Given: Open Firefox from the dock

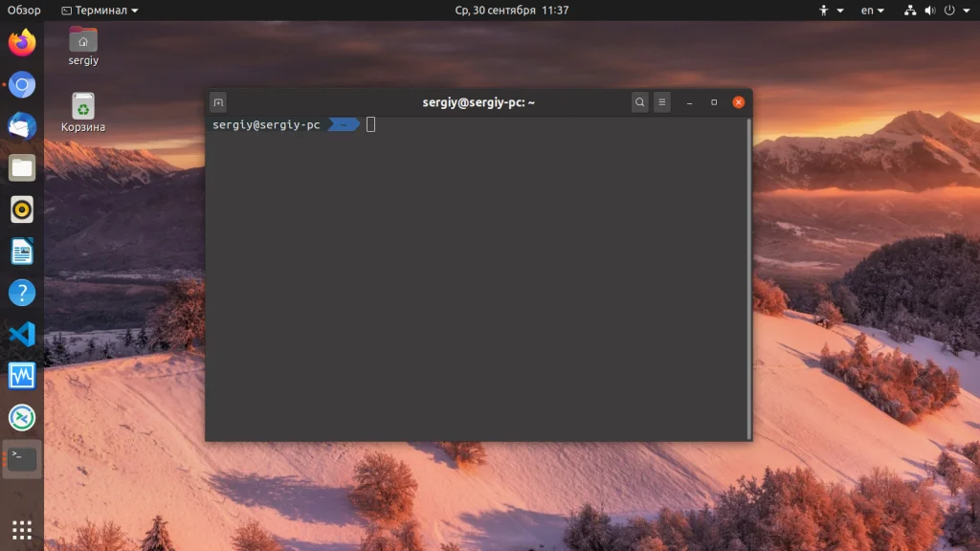Looking at the screenshot, I should point(22,42).
